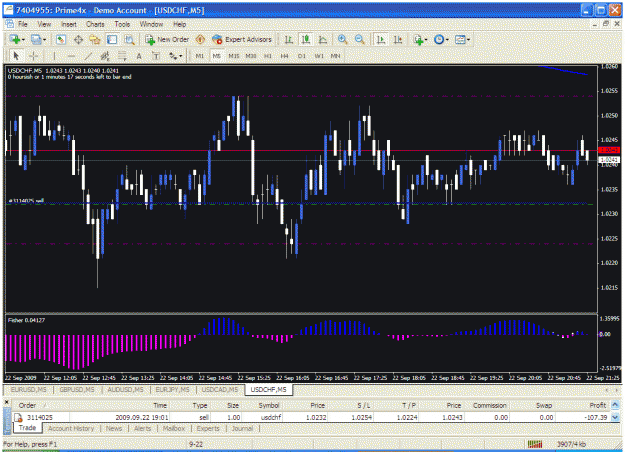Sort orders by the Commission column
This screenshot has width=625, height=452.
[x=489, y=405]
